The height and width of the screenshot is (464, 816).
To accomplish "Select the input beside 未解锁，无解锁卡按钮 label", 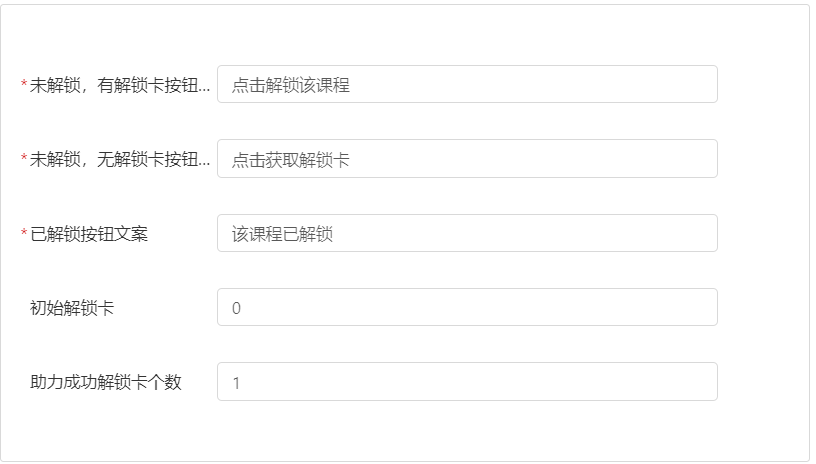I will tap(466, 159).
